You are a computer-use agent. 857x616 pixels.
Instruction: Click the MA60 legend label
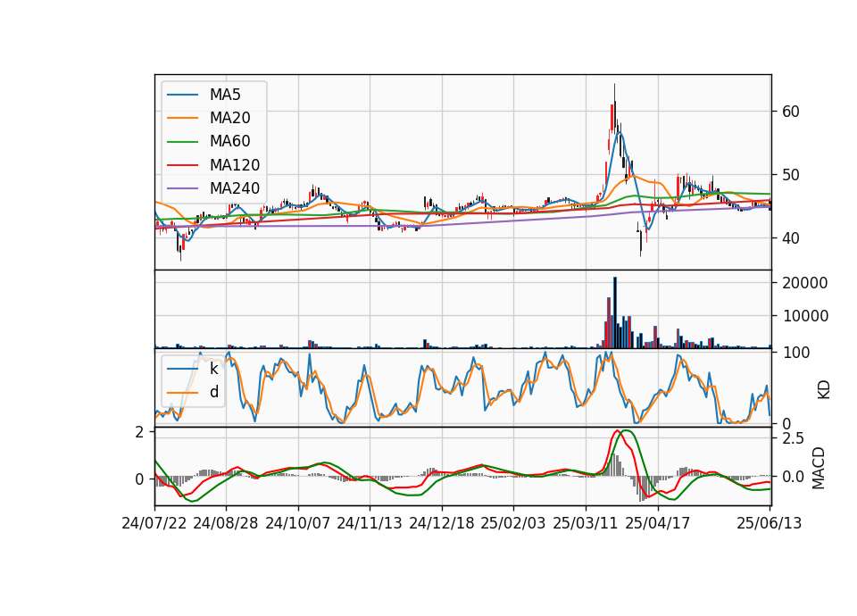(229, 142)
